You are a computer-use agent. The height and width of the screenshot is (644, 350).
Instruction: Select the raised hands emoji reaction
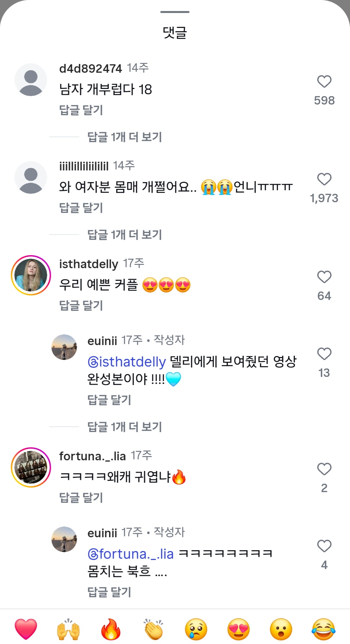click(68, 629)
